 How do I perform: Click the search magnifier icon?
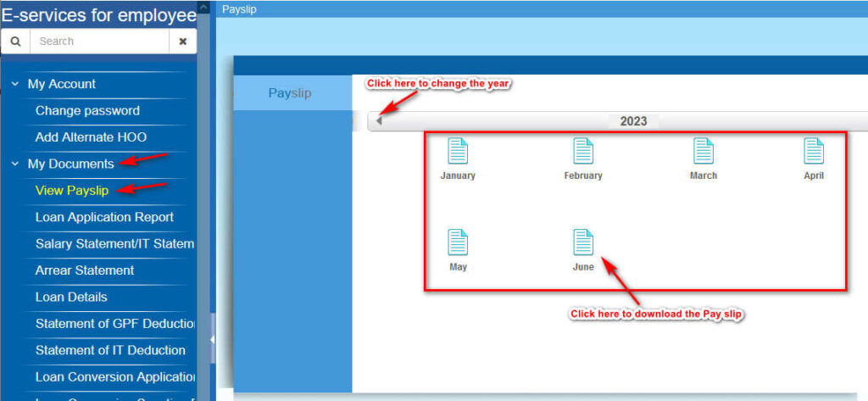point(15,42)
